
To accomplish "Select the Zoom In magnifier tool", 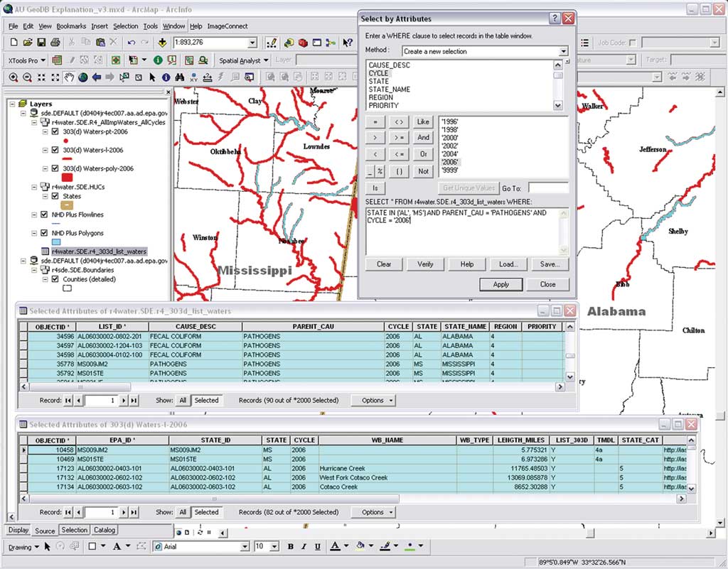I will point(14,77).
